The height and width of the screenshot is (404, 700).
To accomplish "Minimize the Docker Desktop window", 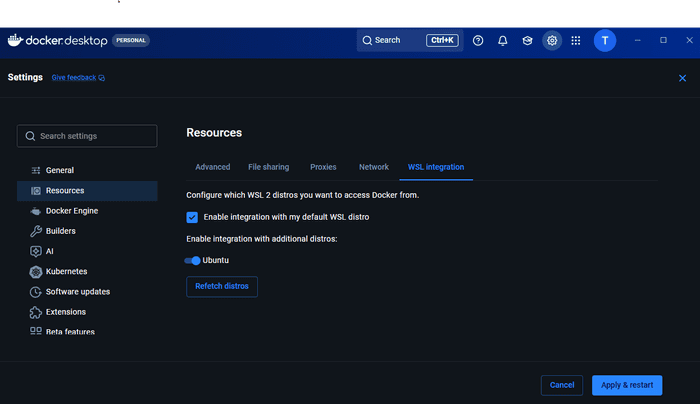I will (638, 40).
